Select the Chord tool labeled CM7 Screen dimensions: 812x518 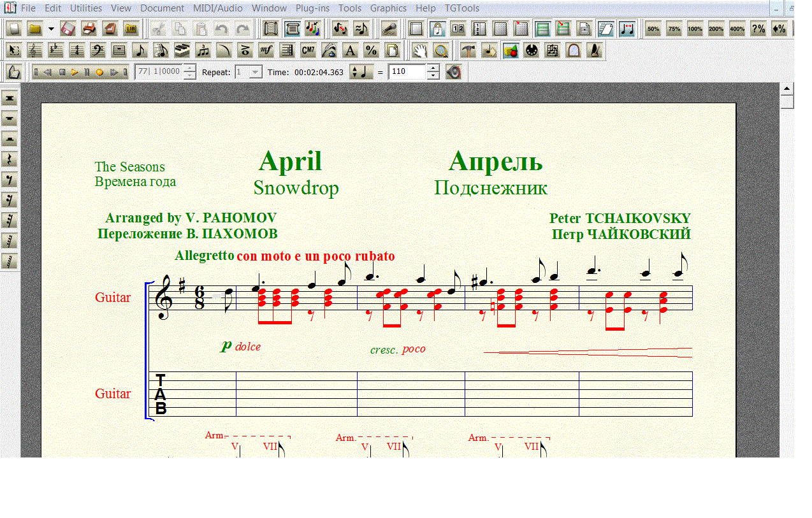[x=308, y=50]
